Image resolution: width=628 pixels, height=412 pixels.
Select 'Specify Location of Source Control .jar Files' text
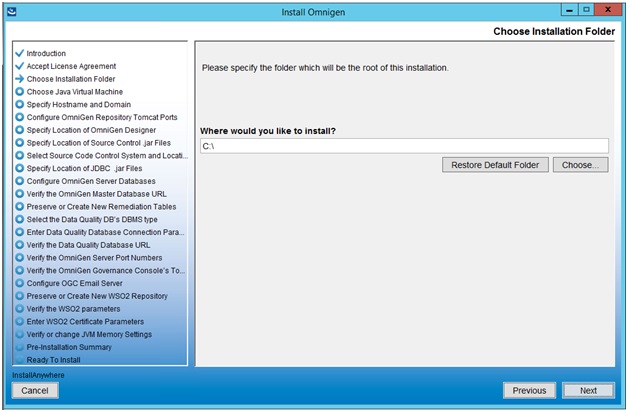click(99, 143)
